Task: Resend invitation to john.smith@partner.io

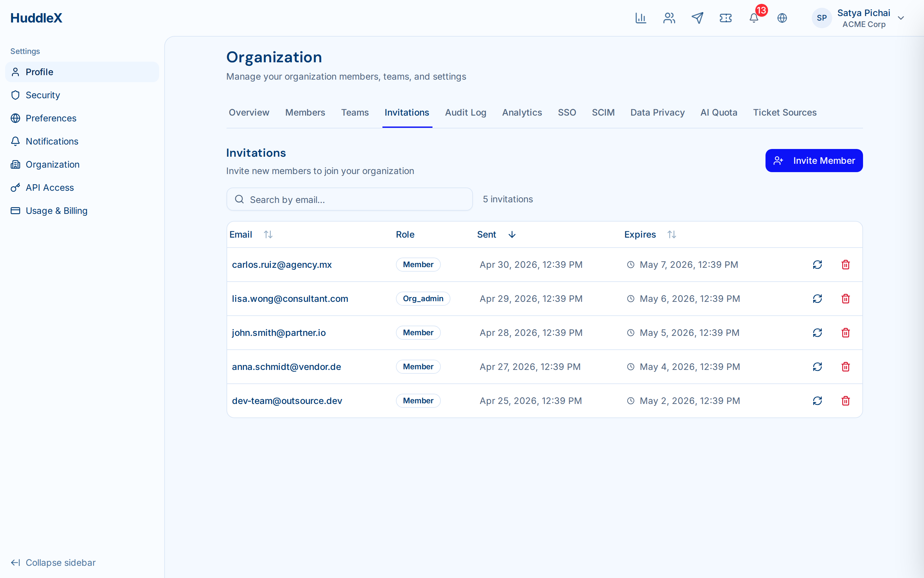Action: pos(817,333)
